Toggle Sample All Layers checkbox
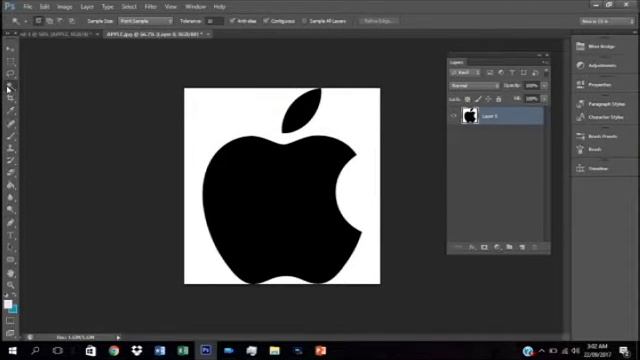 tap(304, 21)
